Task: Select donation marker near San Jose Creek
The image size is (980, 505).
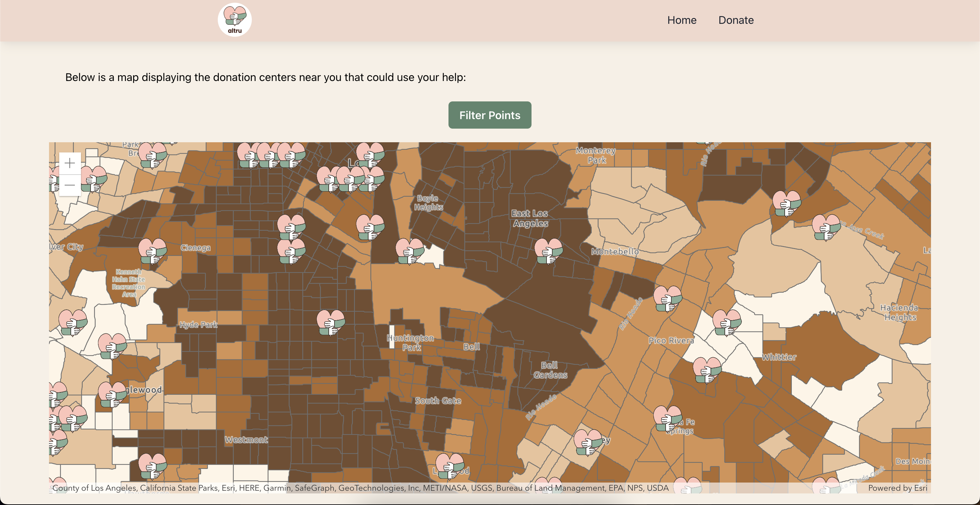Action: 826,227
